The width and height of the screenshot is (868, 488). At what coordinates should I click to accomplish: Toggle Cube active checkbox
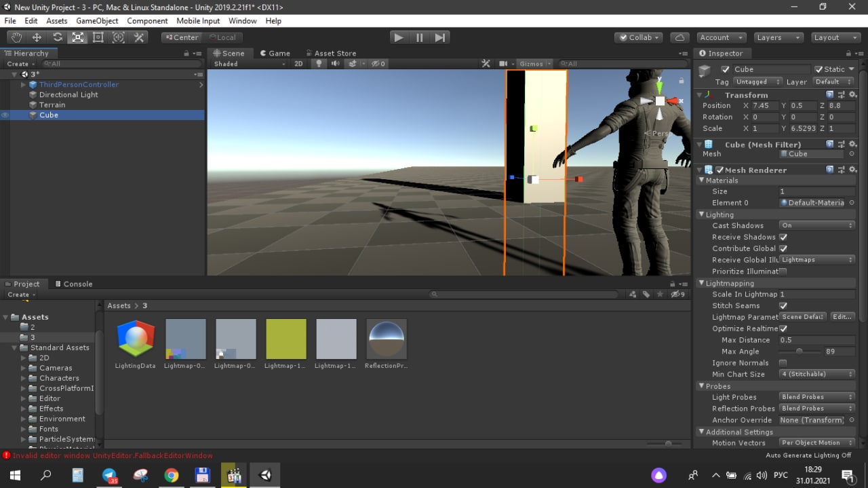[726, 69]
